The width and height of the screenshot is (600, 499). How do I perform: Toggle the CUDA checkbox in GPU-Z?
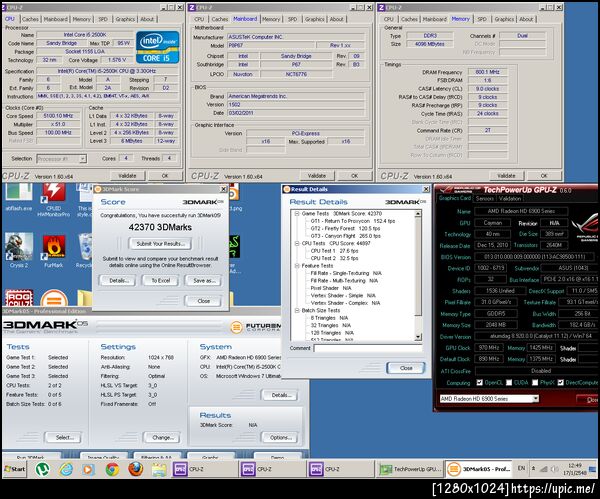509,382
